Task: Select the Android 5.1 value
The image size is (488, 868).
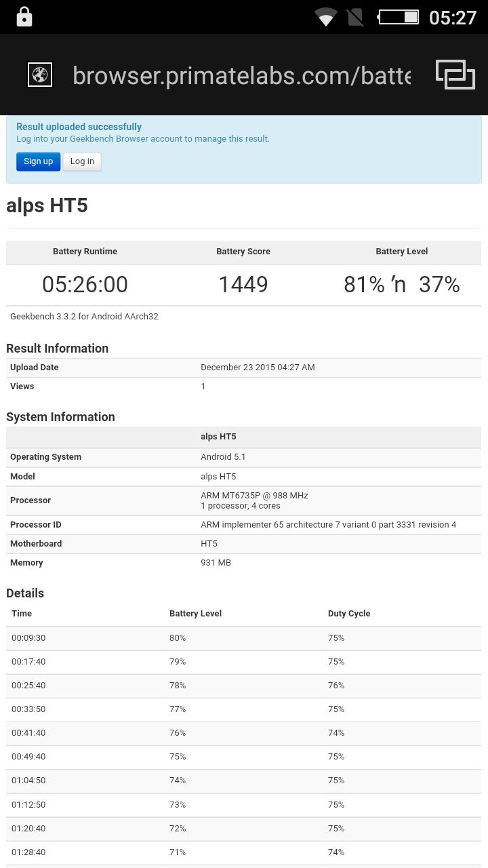Action: pyautogui.click(x=223, y=457)
